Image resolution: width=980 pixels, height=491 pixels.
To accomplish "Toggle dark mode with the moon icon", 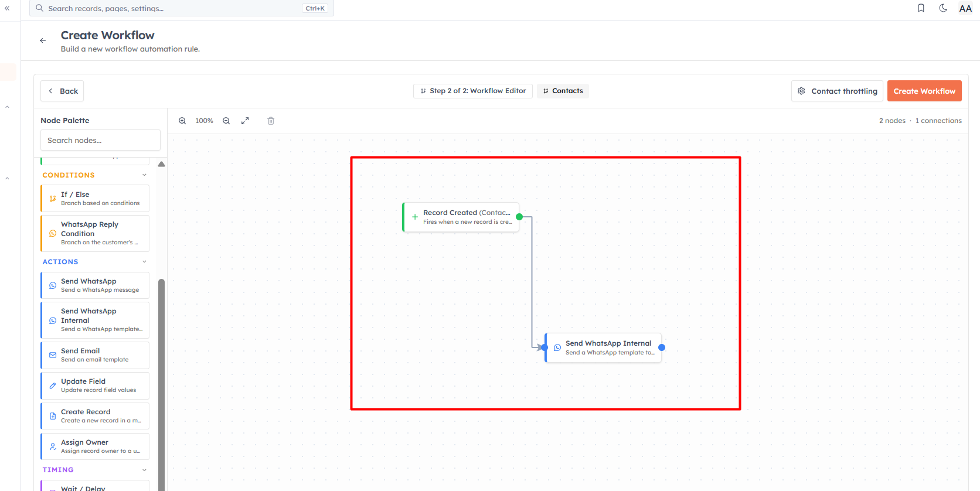I will 943,8.
